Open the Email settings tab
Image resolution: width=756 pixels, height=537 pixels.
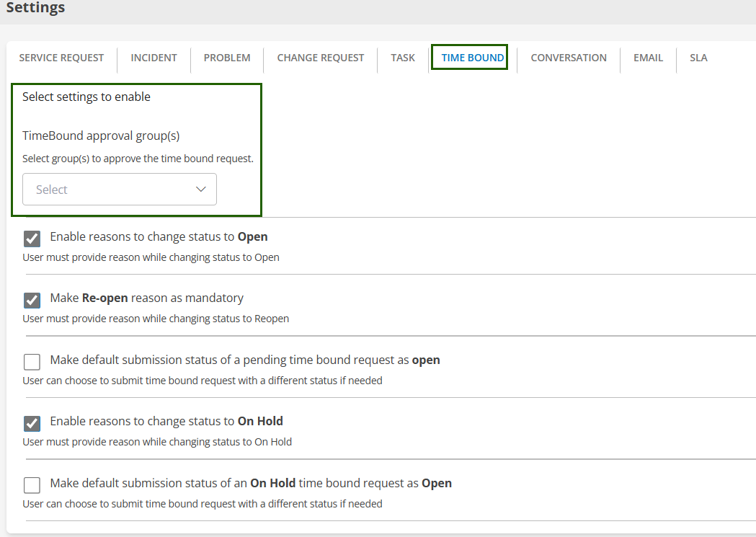(648, 58)
